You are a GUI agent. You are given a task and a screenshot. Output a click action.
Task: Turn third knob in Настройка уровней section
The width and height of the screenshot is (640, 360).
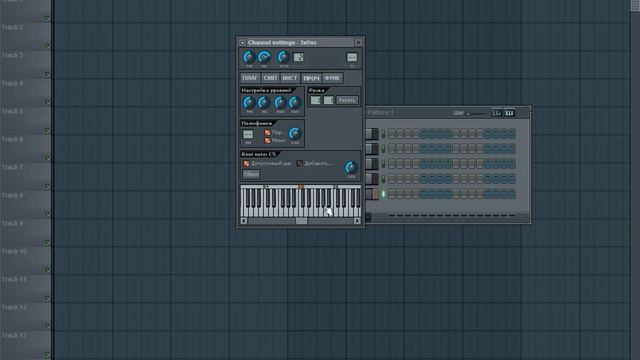pyautogui.click(x=280, y=102)
